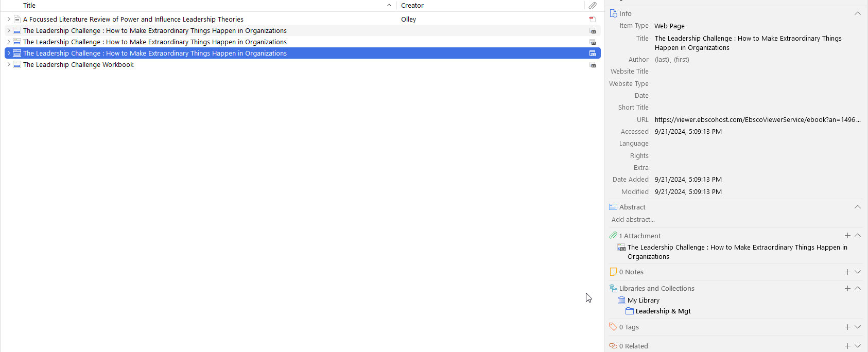
Task: Click the sort arrow in the Title column
Action: click(389, 5)
